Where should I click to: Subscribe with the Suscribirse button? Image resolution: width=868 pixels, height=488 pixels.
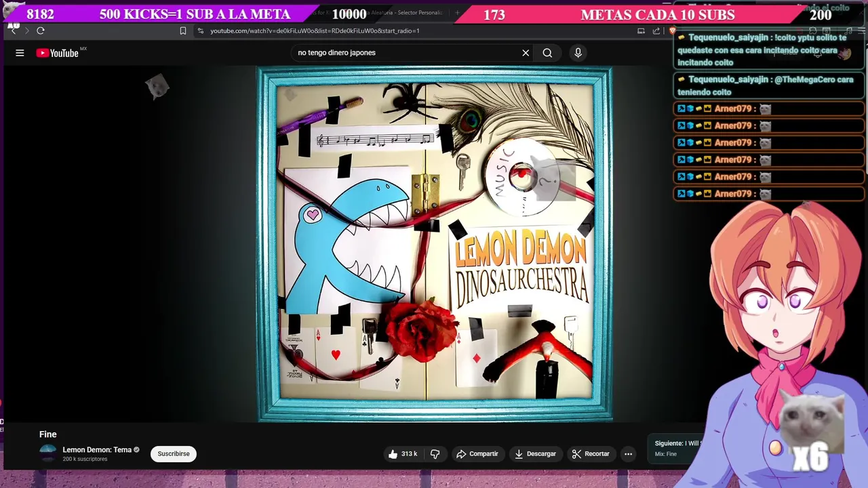point(174,454)
